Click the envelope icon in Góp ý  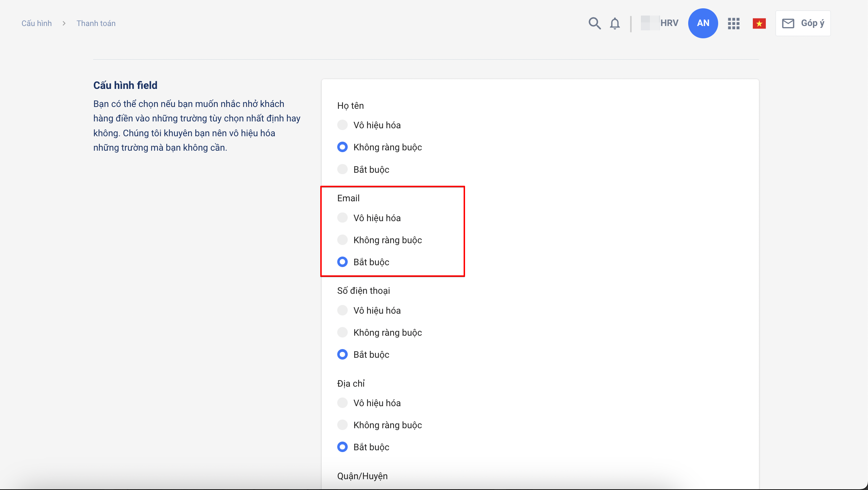[x=788, y=23]
